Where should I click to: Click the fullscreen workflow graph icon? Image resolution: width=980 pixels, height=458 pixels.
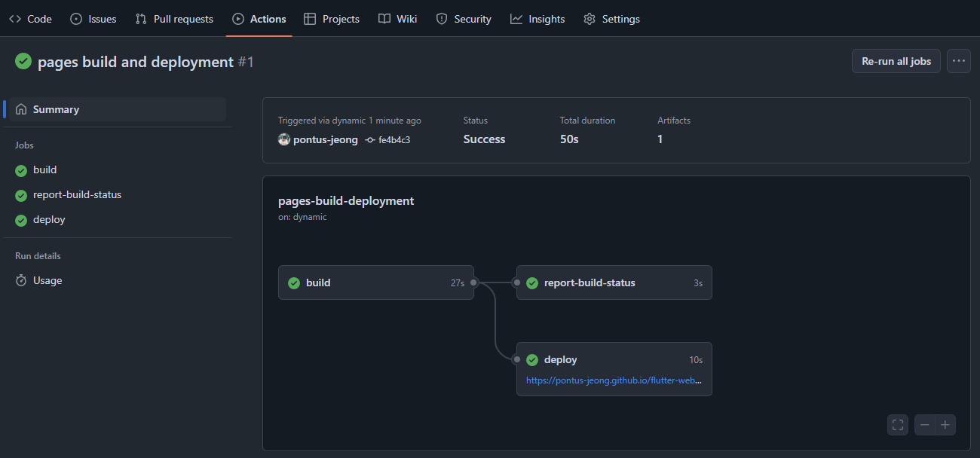pos(898,425)
